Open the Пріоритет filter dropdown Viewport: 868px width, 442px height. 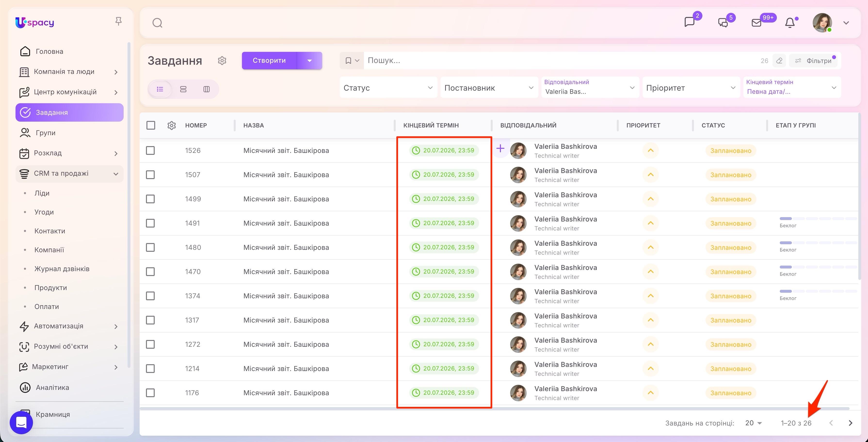click(691, 87)
